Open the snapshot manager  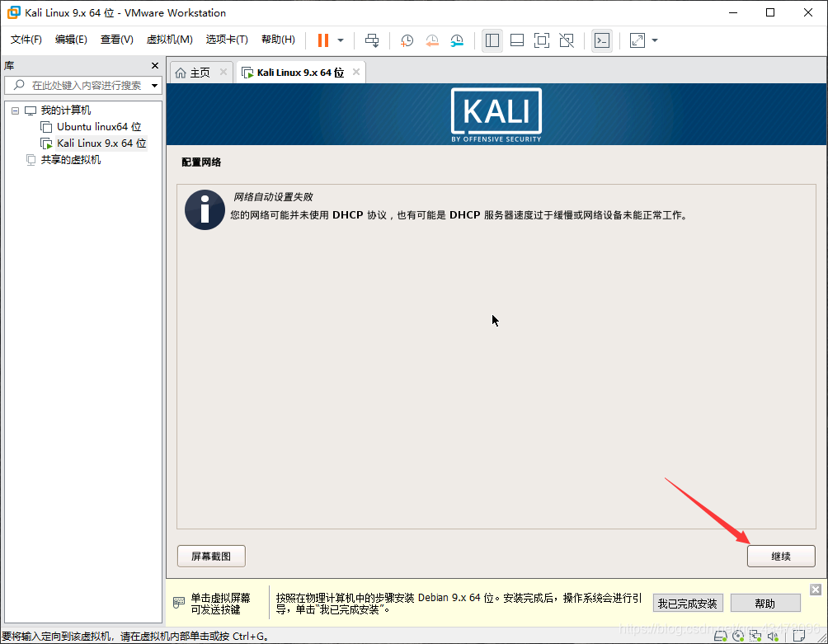click(x=457, y=40)
